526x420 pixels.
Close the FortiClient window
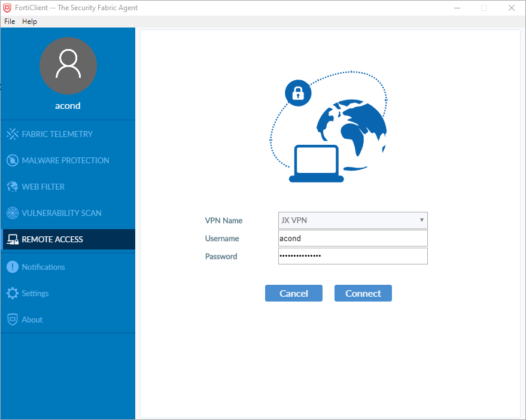pos(511,8)
